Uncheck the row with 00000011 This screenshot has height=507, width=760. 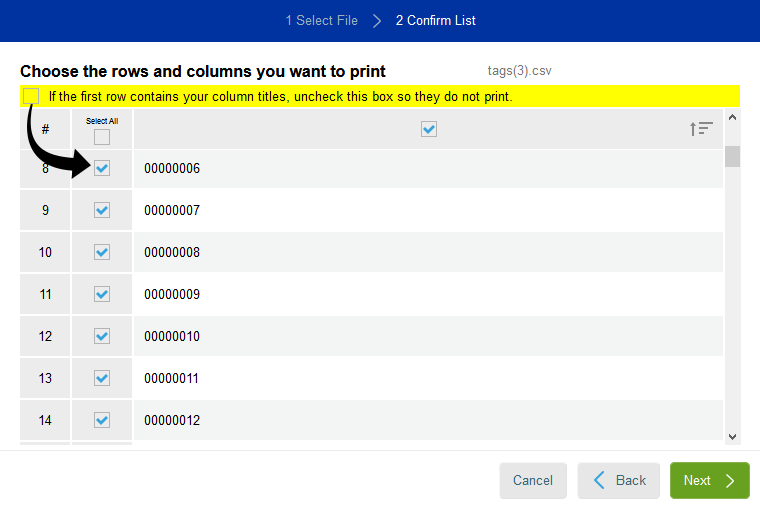point(102,378)
